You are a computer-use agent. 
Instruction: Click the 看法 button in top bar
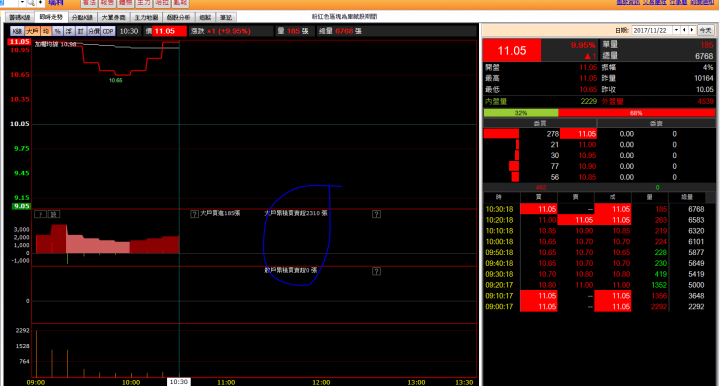click(89, 3)
